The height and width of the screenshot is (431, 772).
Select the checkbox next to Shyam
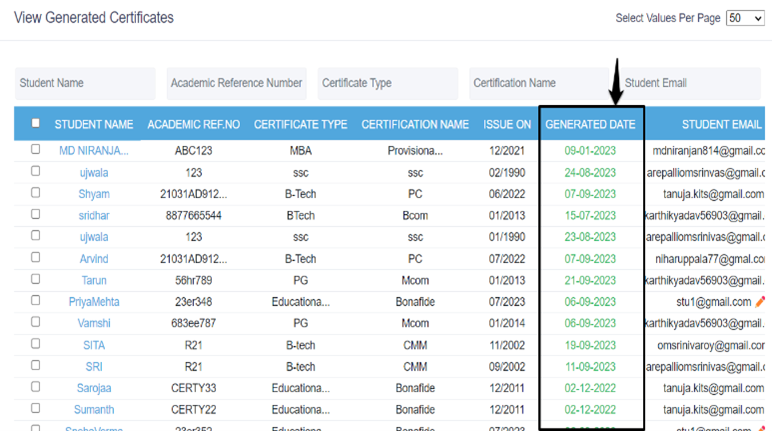tap(35, 193)
